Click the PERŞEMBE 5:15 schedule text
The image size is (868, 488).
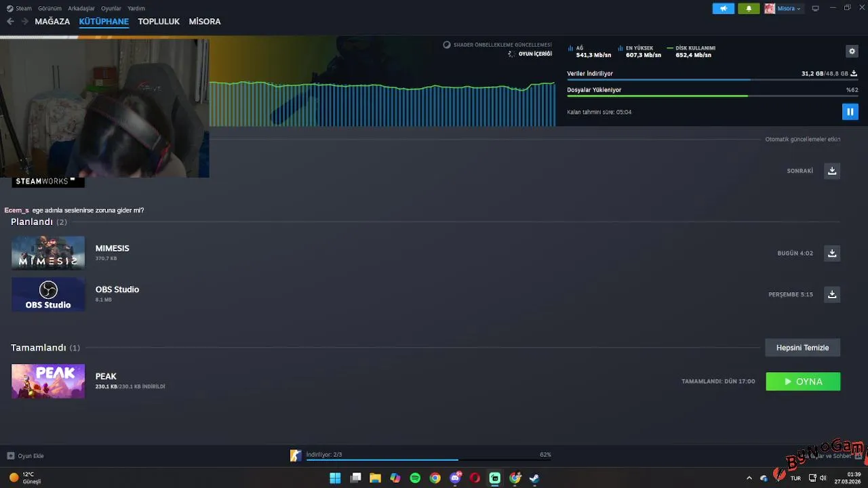pos(791,295)
